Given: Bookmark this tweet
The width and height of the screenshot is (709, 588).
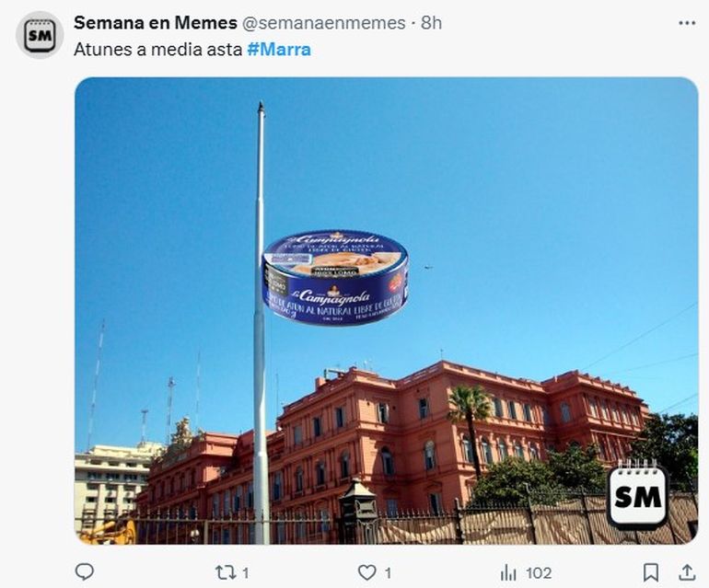Looking at the screenshot, I should pyautogui.click(x=651, y=572).
